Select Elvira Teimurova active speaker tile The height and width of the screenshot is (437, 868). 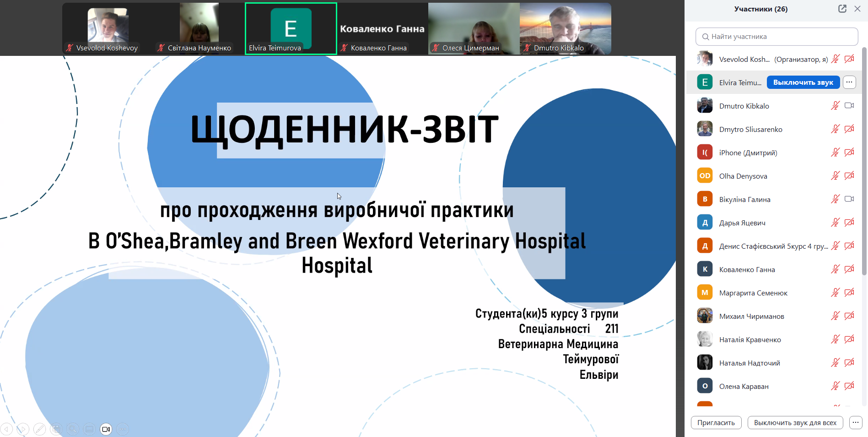[x=291, y=28]
